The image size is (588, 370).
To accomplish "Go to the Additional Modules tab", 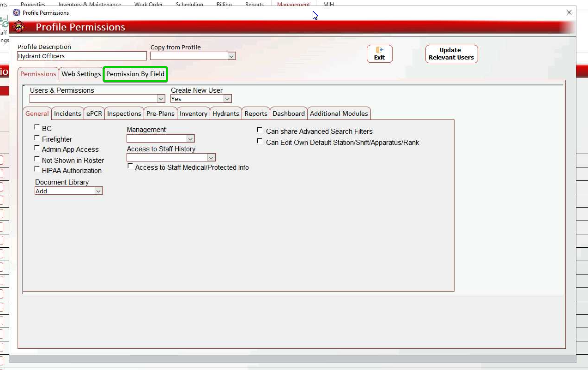I will 339,113.
